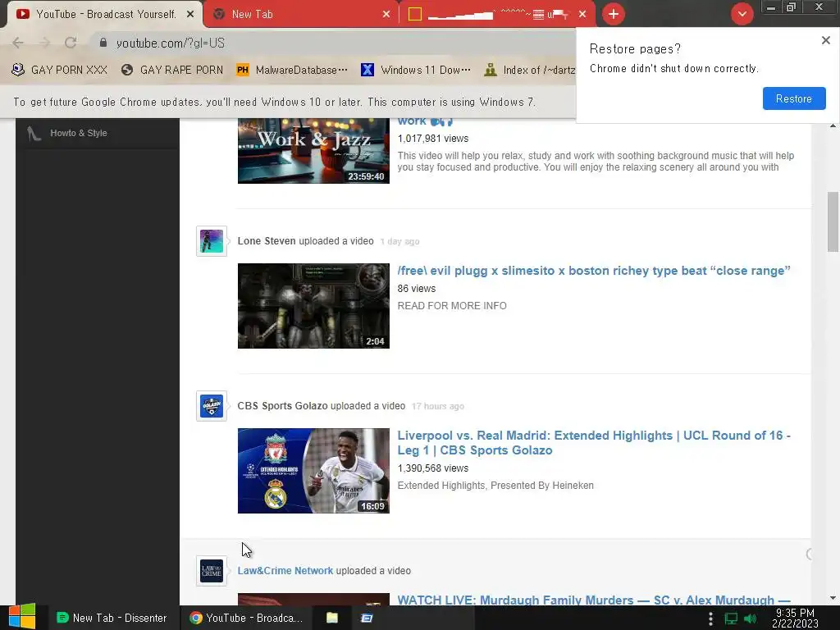The width and height of the screenshot is (840, 630).
Task: Click the Lone Steven channel avatar
Action: 212,241
